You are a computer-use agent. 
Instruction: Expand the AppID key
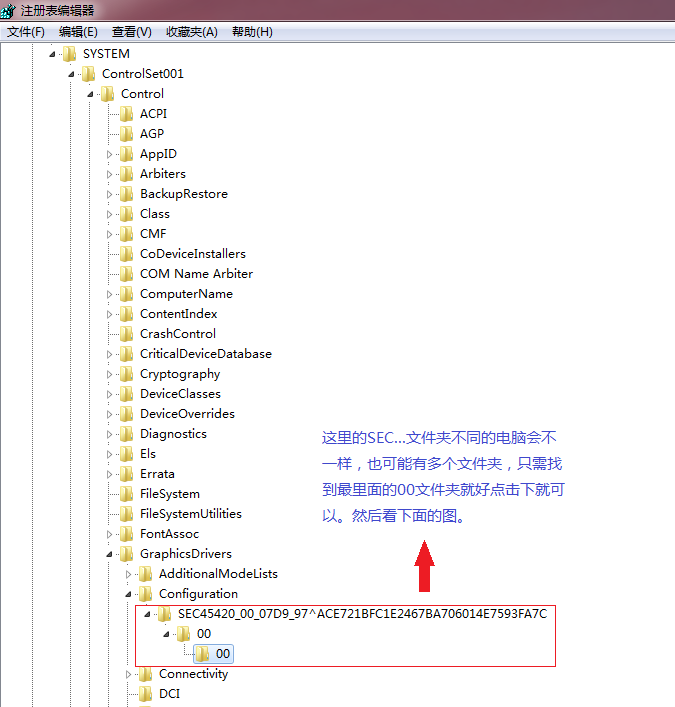pos(109,154)
